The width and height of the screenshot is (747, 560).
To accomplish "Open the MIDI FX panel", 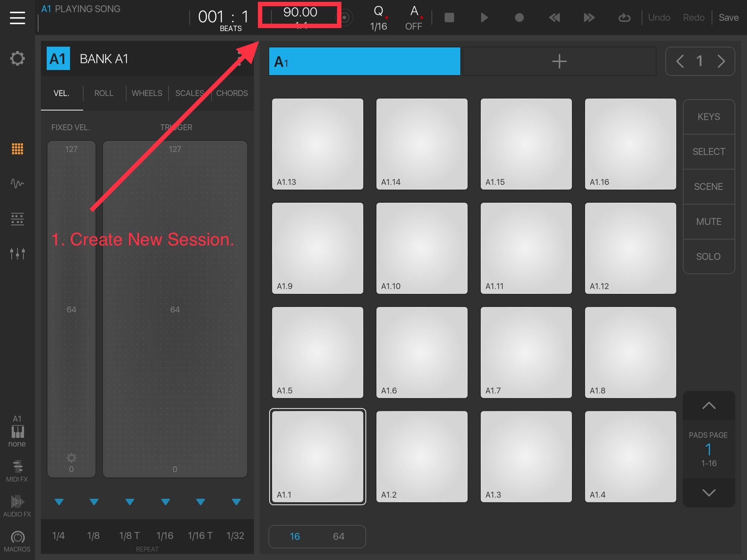I will (17, 471).
